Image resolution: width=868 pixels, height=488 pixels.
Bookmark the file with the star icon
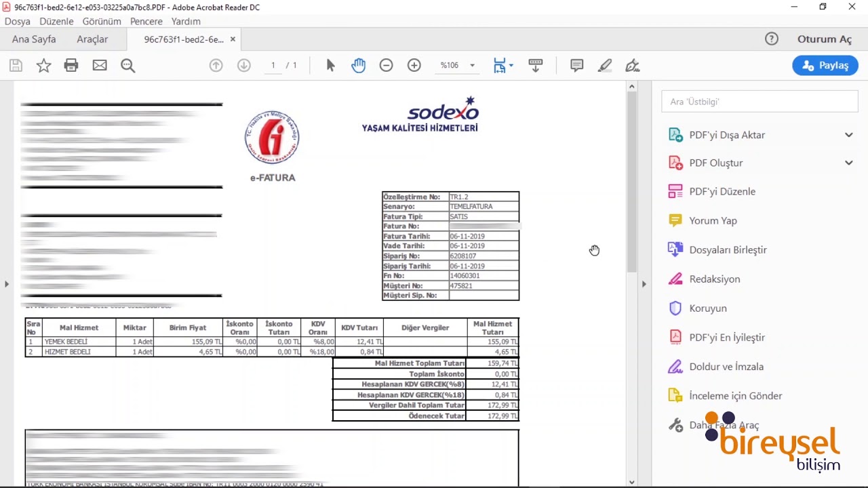click(x=43, y=66)
